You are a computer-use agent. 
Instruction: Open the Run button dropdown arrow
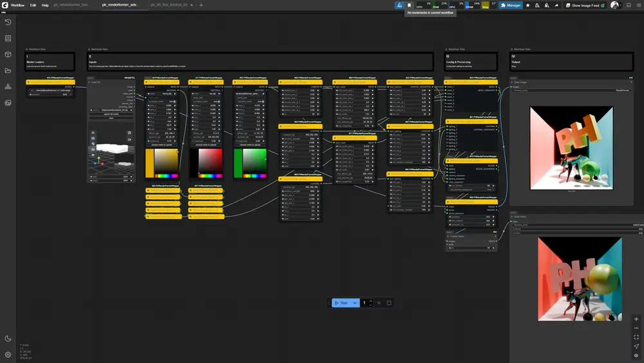tap(355, 303)
